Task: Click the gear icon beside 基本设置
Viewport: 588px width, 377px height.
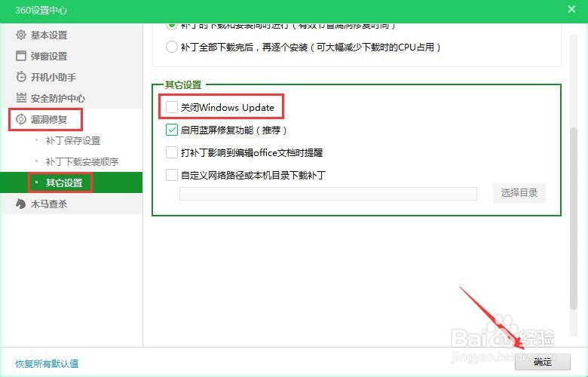Action: [21, 35]
